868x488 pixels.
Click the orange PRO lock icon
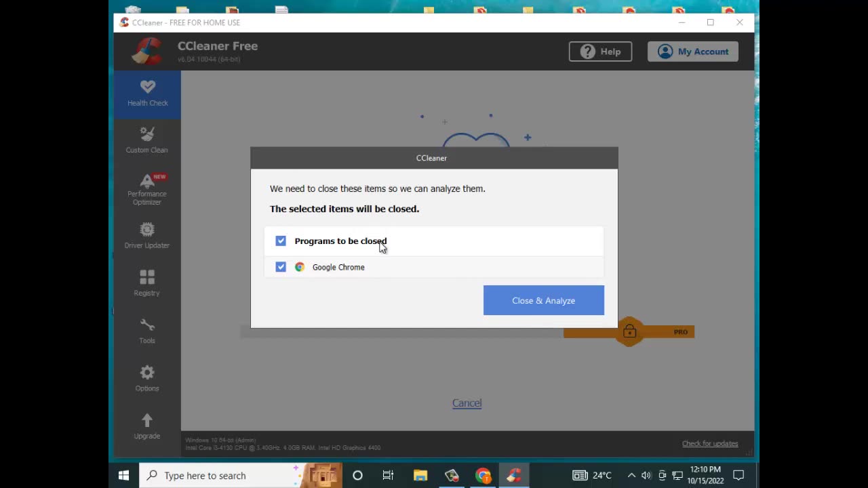point(629,331)
